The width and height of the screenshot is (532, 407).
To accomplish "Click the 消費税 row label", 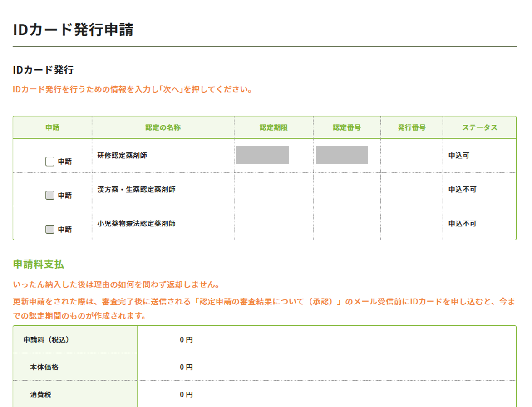I will 41,395.
